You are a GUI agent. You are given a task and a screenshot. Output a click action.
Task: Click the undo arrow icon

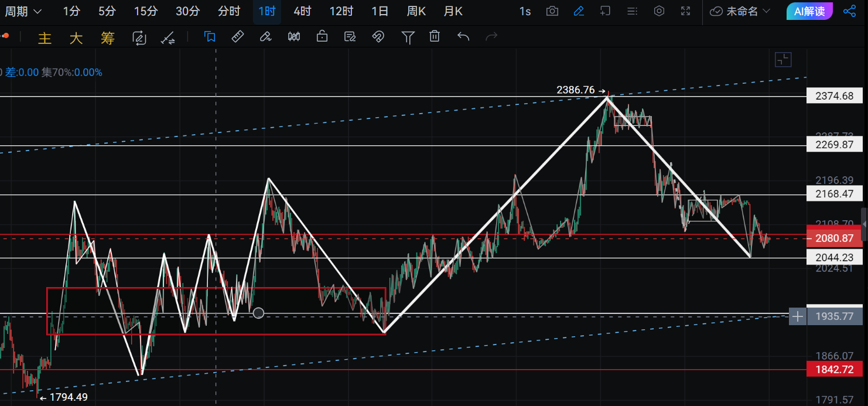click(x=463, y=37)
